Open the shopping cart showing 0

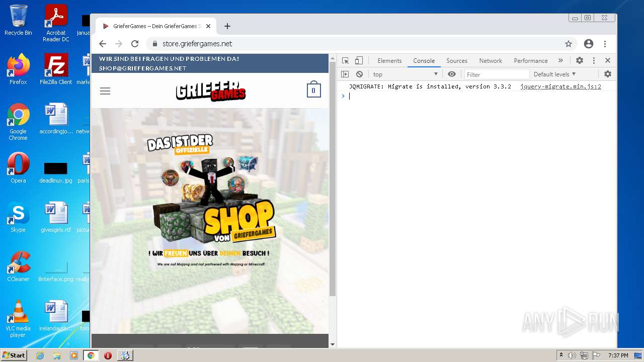coord(314,89)
